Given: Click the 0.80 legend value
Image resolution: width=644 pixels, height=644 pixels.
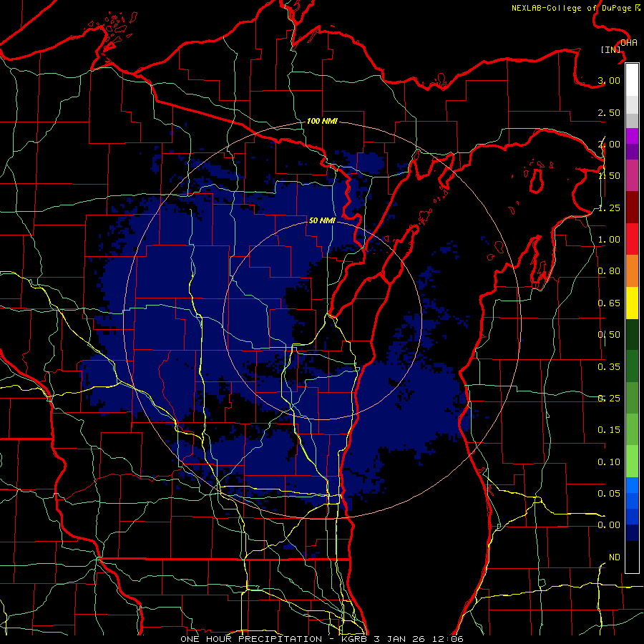Looking at the screenshot, I should pos(609,271).
